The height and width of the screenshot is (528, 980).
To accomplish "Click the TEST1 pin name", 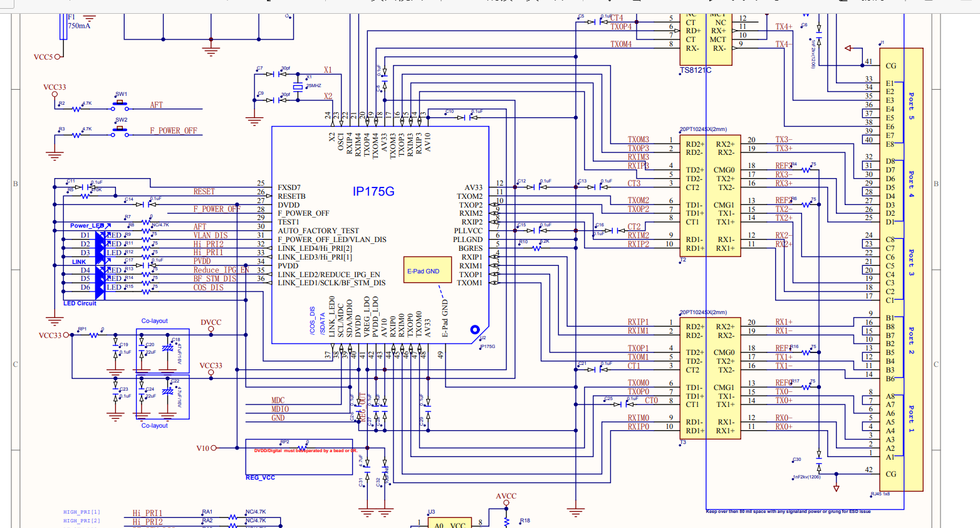I will point(288,222).
